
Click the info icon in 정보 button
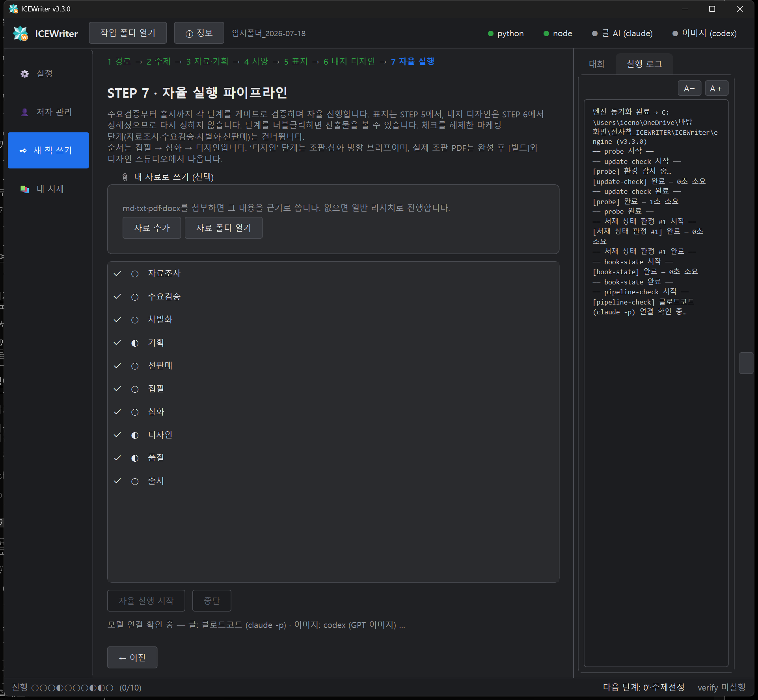click(189, 34)
